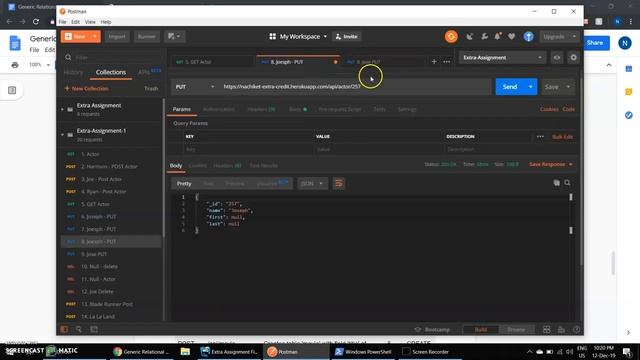Open the File menu in Postman
Viewport: 640px width, 360px height.
pos(62,22)
